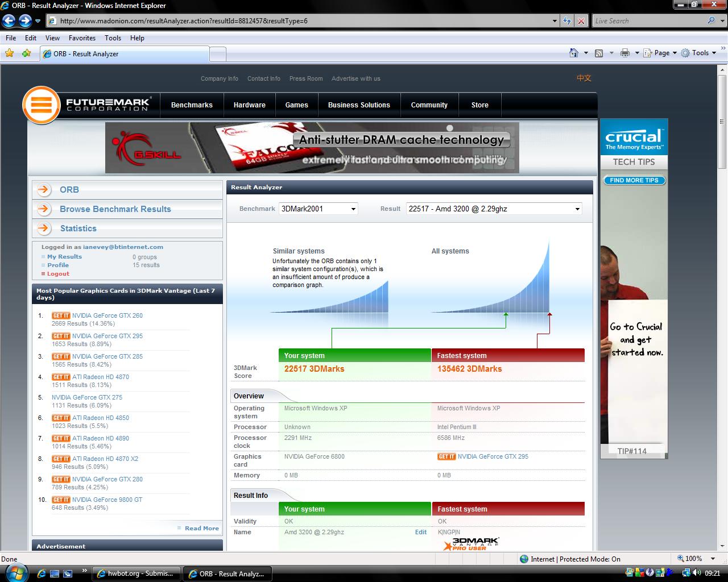Image resolution: width=728 pixels, height=582 pixels.
Task: Click the Refresh page icon
Action: point(567,21)
